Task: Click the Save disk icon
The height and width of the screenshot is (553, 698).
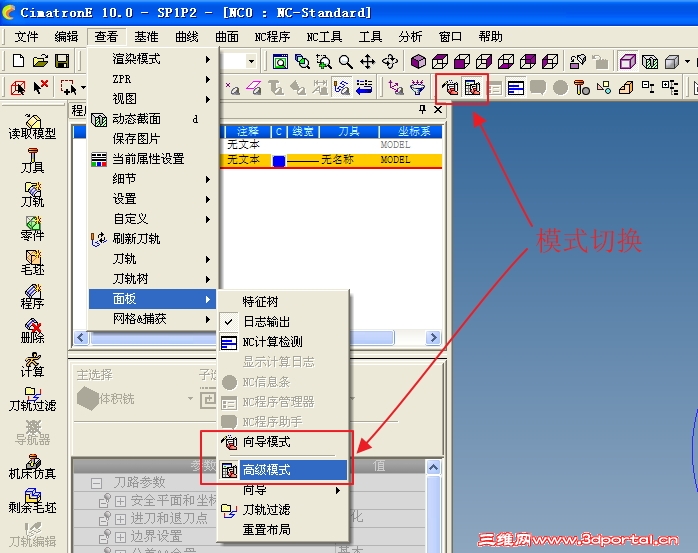Action: pyautogui.click(x=62, y=61)
